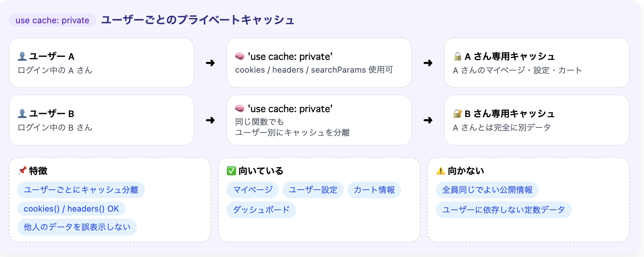
Task: Select the ダッシュボード tag
Action: tap(261, 210)
